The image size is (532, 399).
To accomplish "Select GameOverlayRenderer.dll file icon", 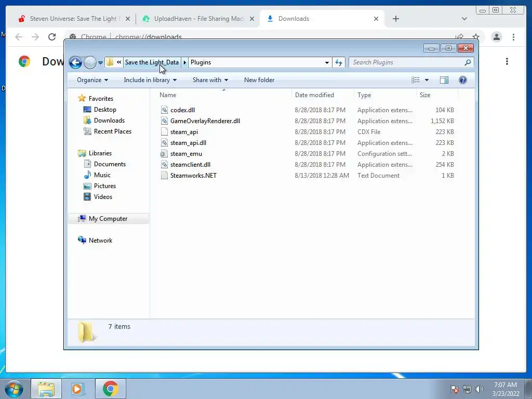I will click(x=164, y=121).
